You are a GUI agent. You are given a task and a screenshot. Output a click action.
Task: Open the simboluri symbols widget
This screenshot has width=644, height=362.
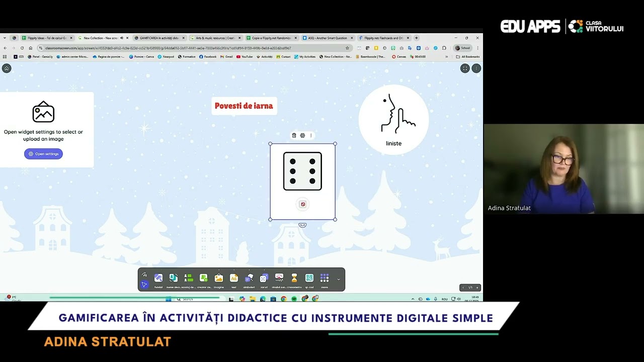tap(249, 280)
